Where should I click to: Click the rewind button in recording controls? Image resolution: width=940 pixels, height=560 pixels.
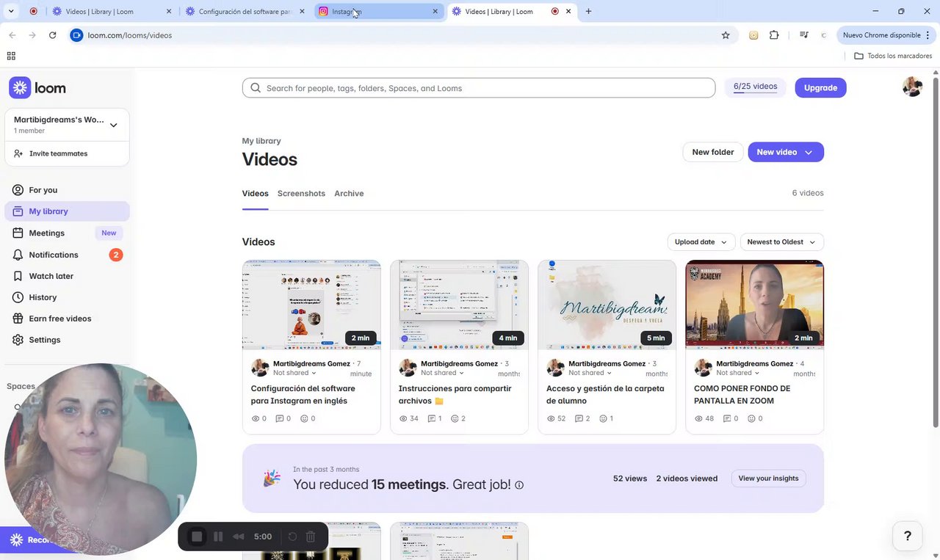coord(239,537)
